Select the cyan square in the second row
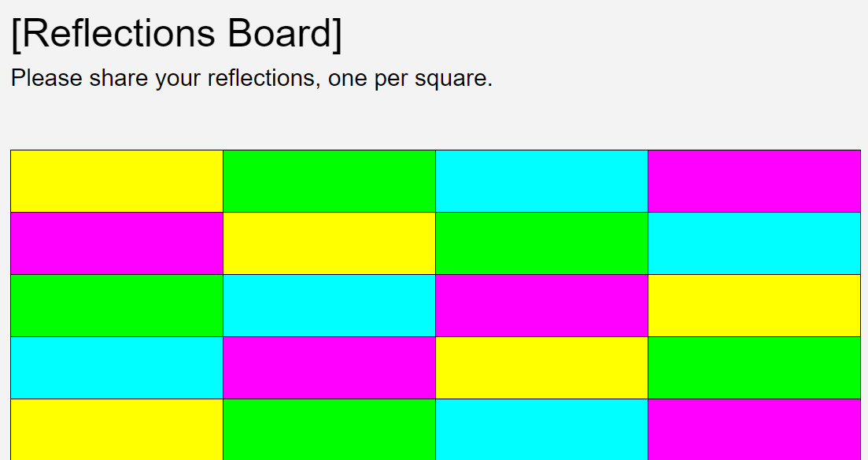This screenshot has width=868, height=460. tap(754, 243)
